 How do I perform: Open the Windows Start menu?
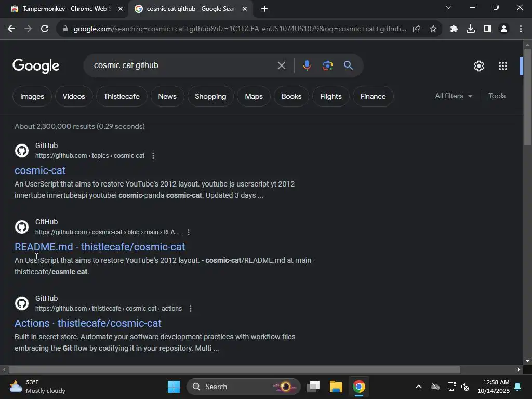coord(174,387)
